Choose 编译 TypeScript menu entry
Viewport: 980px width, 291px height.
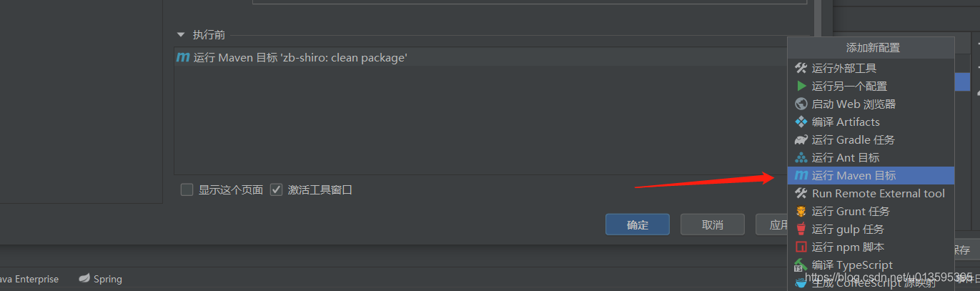[x=852, y=265]
